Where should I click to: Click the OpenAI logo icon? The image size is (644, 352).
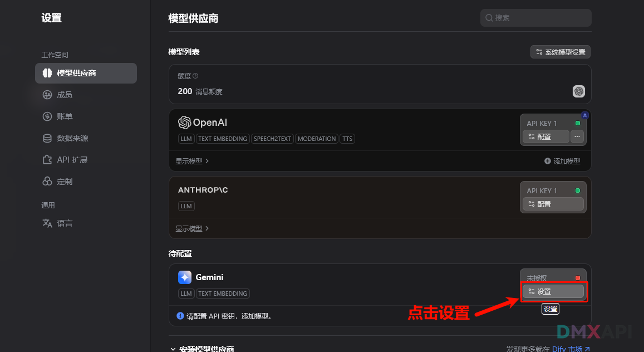tap(184, 123)
